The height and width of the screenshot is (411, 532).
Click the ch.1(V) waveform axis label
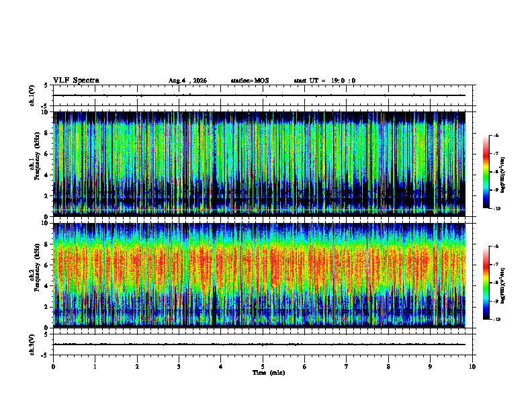coord(32,95)
